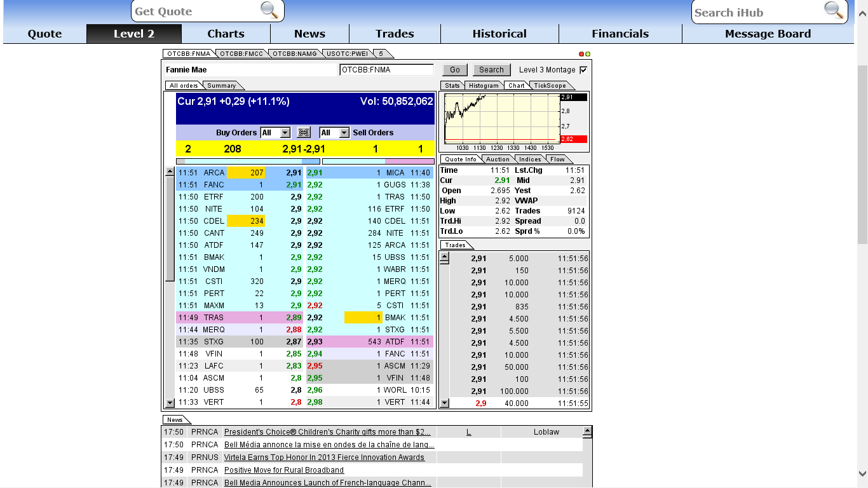Viewport: 868px width, 488px height.
Task: Click the red status dot above the montage
Action: [580, 55]
